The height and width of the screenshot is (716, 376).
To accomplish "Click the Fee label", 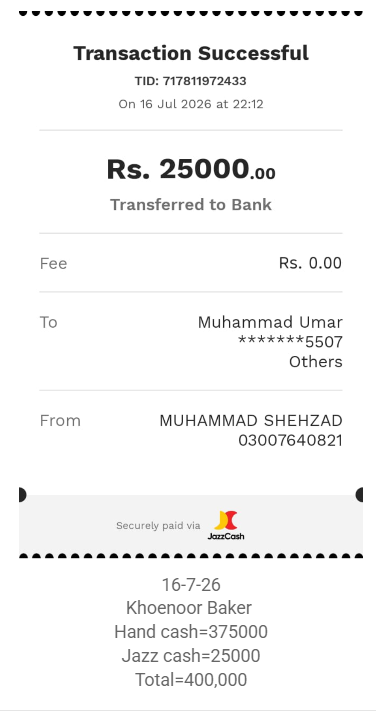I will (x=53, y=263).
